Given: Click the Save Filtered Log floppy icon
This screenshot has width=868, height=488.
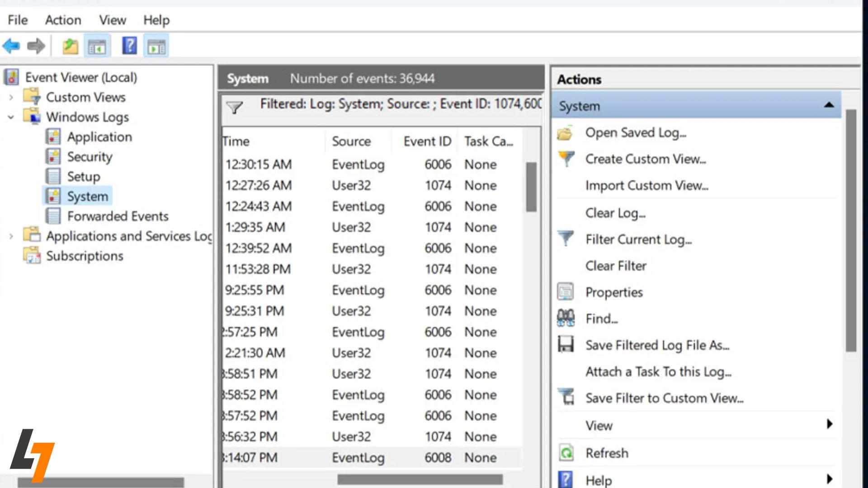Looking at the screenshot, I should pos(566,344).
